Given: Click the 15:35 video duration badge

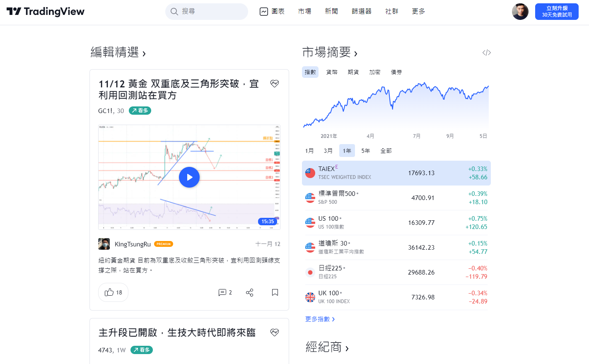Looking at the screenshot, I should (268, 222).
